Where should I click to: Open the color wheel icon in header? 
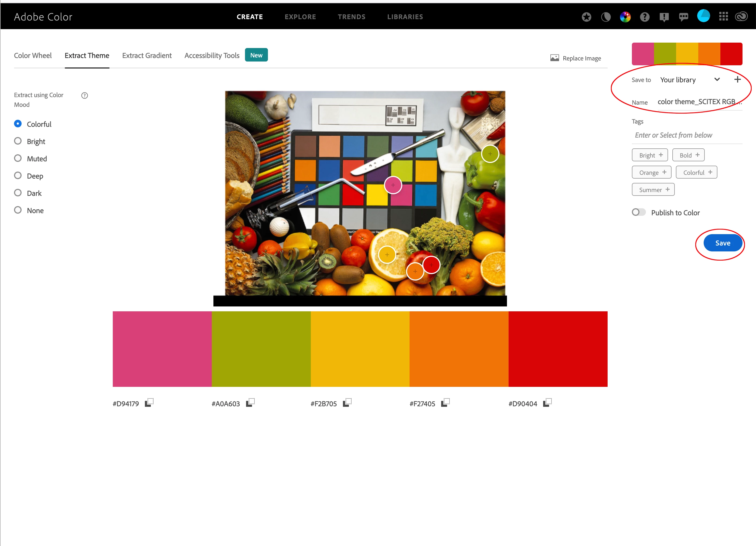(x=625, y=17)
